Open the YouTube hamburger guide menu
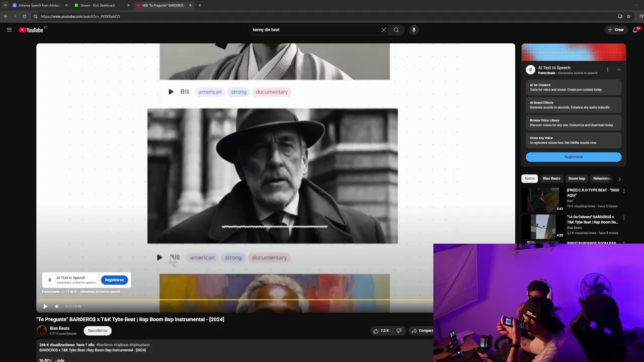Viewport: 644px width, 362px height. point(9,30)
